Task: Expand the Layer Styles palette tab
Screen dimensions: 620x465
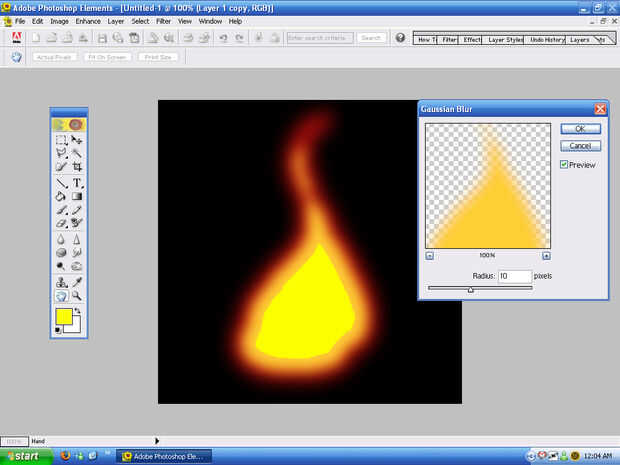Action: pos(505,40)
